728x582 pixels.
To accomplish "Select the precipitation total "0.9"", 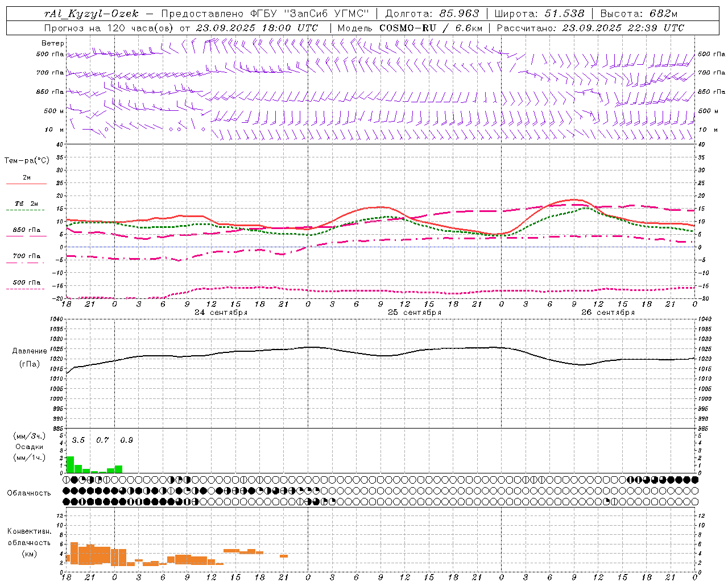I will 126,440.
